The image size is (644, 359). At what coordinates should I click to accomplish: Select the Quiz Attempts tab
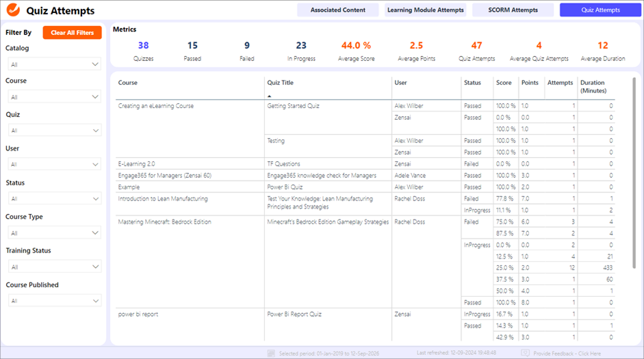(x=600, y=10)
